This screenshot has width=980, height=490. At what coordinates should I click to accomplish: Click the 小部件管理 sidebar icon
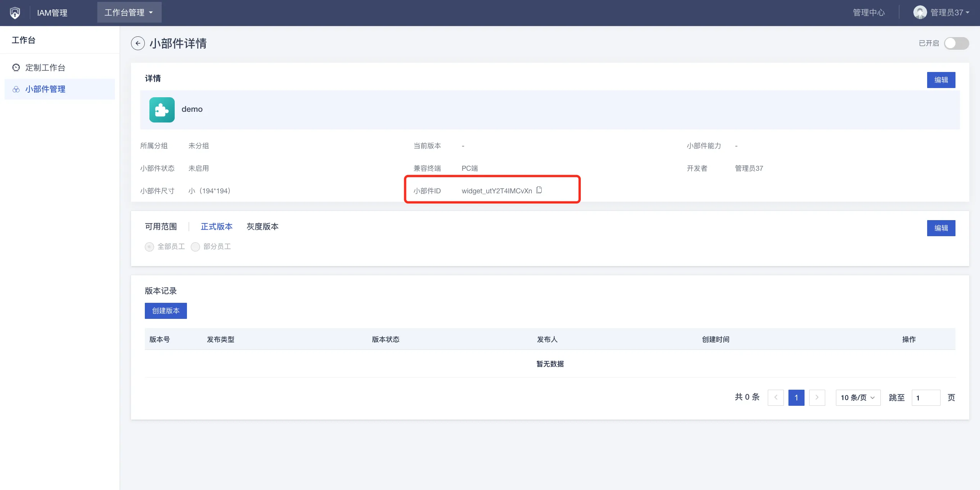16,89
